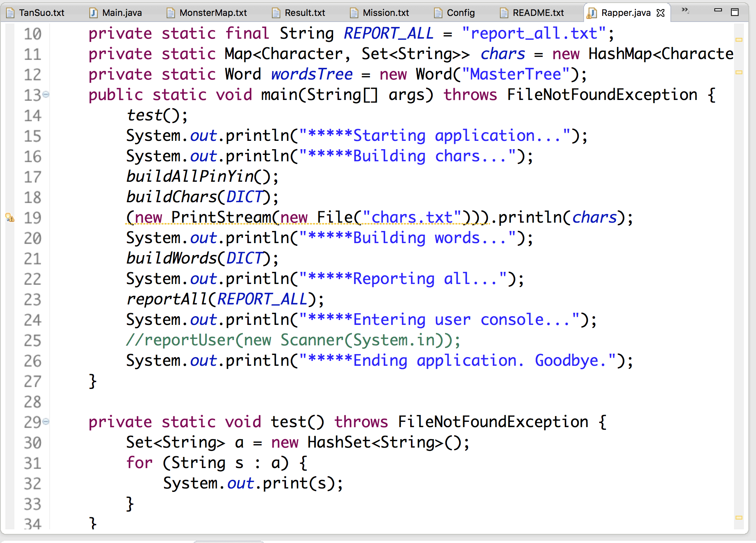Viewport: 756px width, 543px height.
Task: Click the second overview ruler warning marker
Action: tap(739, 72)
